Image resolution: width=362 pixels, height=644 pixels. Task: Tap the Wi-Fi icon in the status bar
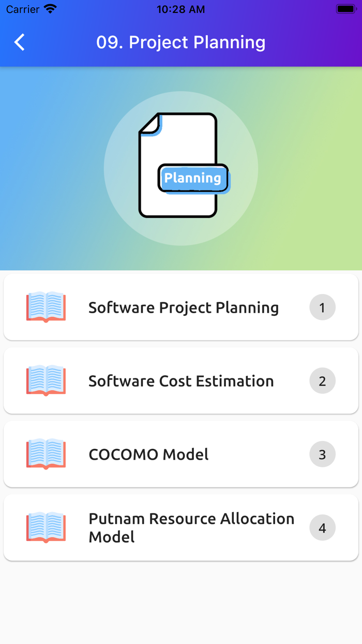click(49, 8)
